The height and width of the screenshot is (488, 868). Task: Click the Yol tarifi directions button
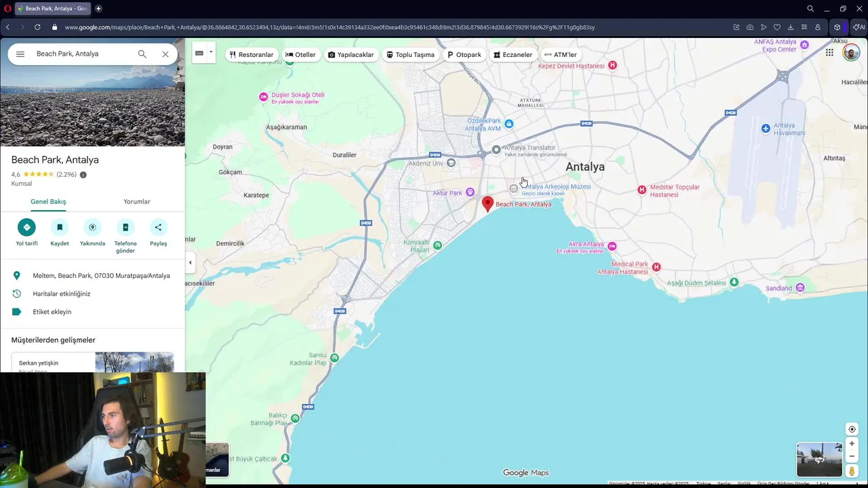[x=26, y=232]
